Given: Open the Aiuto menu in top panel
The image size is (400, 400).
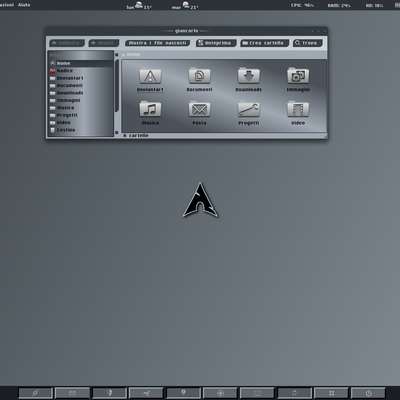Looking at the screenshot, I should point(24,5).
